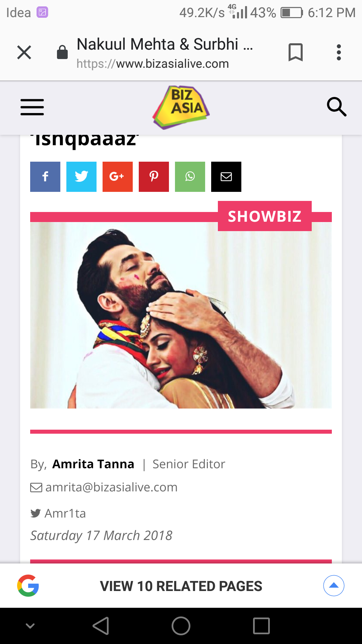Bookmark this page in browser
Viewport: 362px width, 644px height.
296,52
